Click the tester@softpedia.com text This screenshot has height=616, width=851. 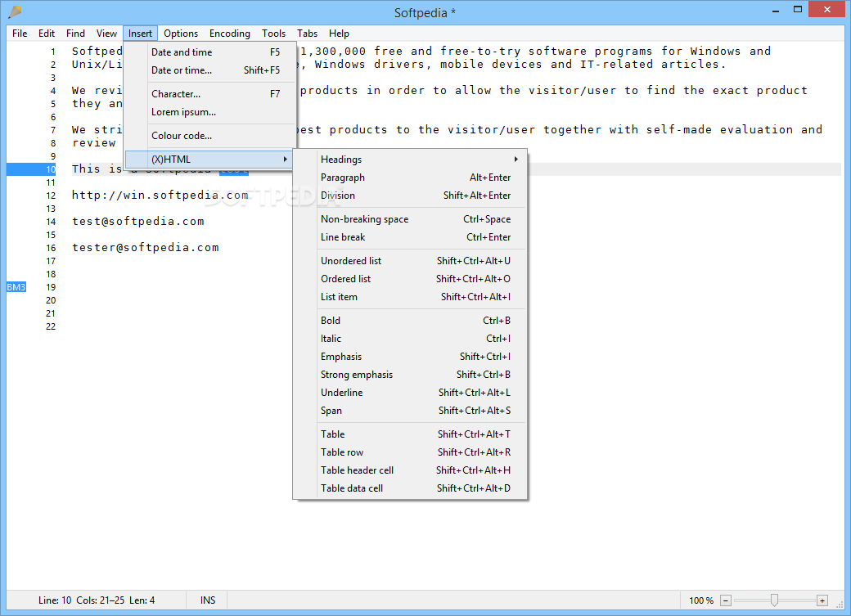click(146, 248)
